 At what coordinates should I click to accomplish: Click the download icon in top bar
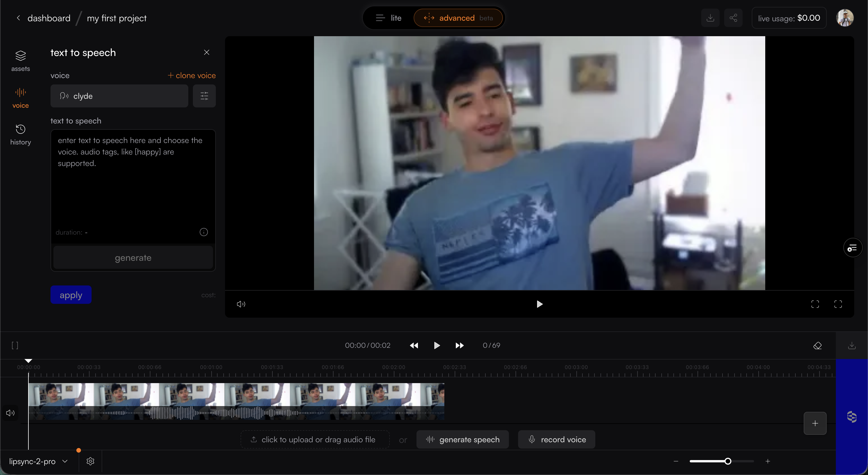coord(710,18)
